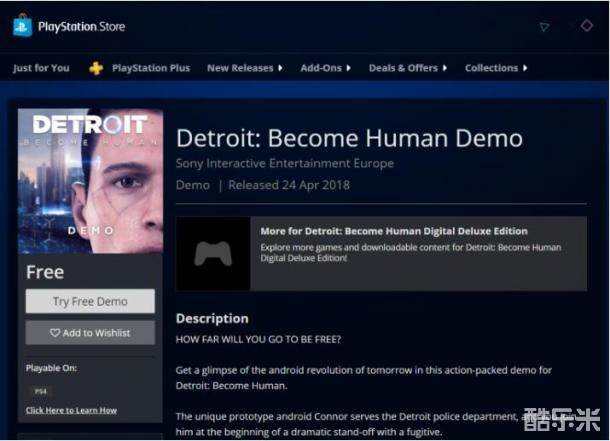Image resolution: width=610 pixels, height=441 pixels.
Task: Click the Detroit Become Human cover thumbnail
Action: 90,180
